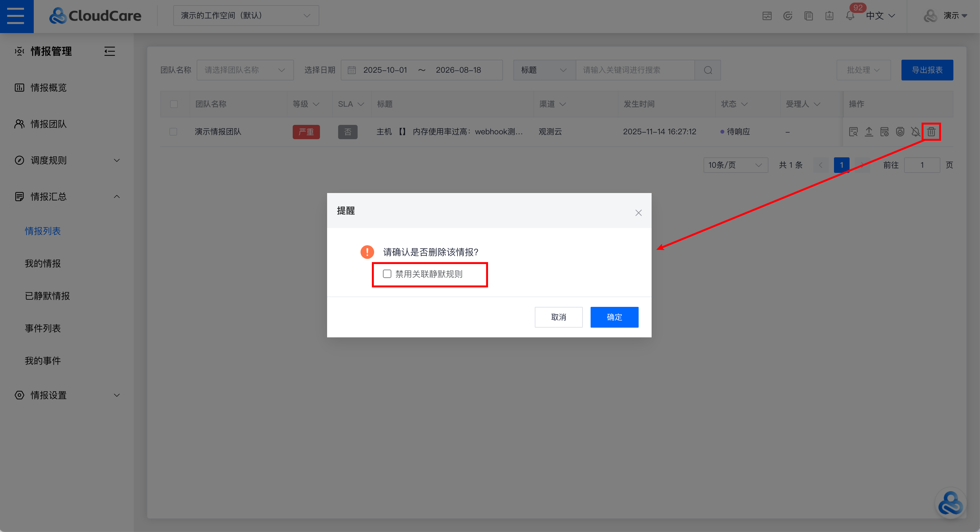Click the upload/escalate arrow icon in row
Screen dimensions: 980x532
coord(869,132)
